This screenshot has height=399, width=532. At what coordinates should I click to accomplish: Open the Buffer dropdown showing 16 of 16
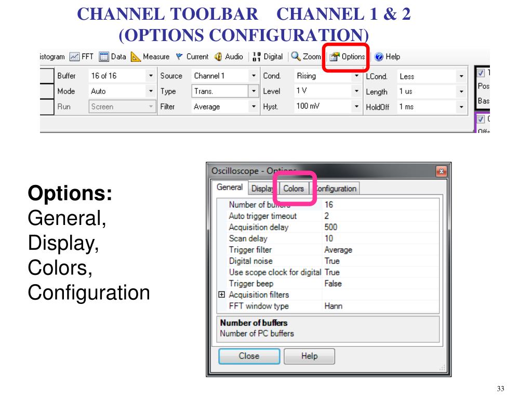(x=122, y=76)
